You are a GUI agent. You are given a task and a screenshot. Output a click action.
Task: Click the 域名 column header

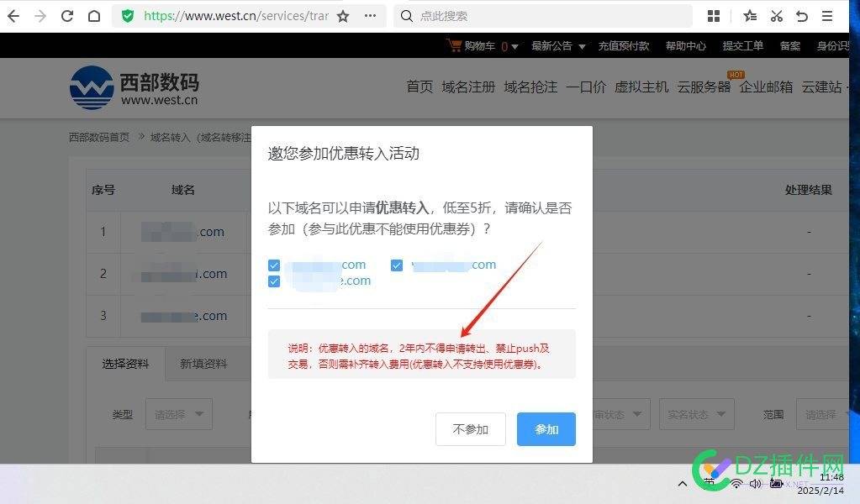coord(182,190)
